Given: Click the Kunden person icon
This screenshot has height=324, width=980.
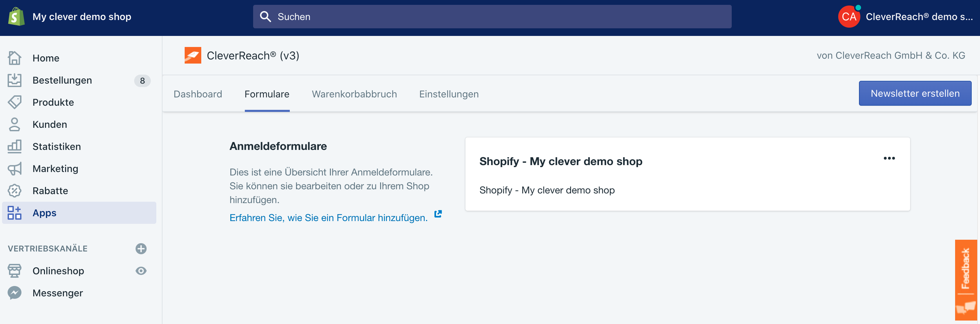Looking at the screenshot, I should tap(15, 124).
